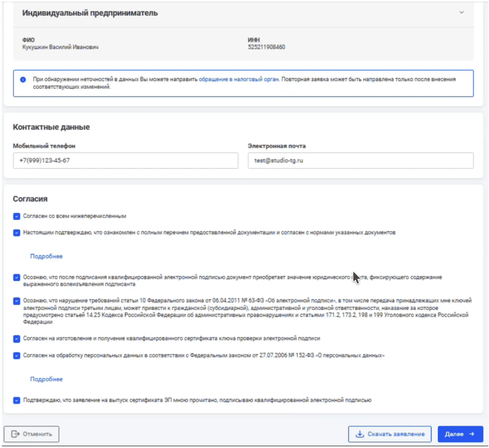
Task: Click the Мобильный телефон input field
Action: (126, 161)
